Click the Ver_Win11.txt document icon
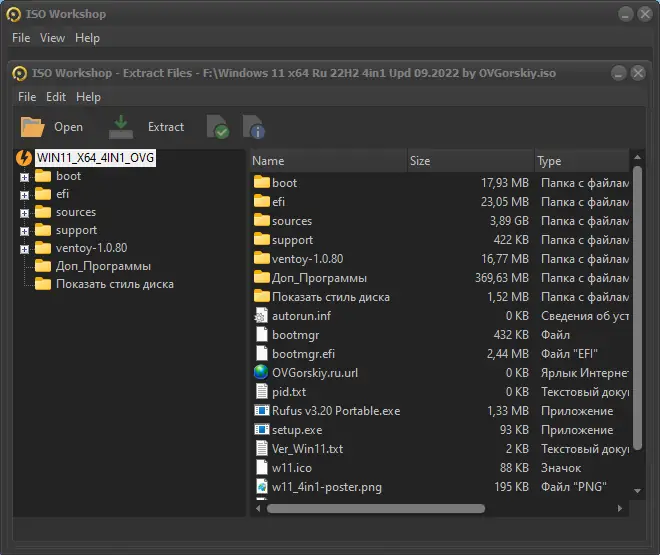The height and width of the screenshot is (555, 660). [x=262, y=448]
